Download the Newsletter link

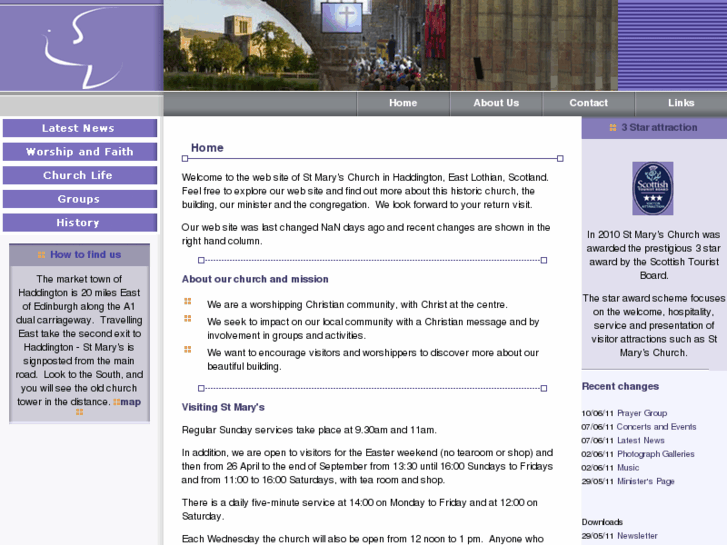[x=637, y=536]
